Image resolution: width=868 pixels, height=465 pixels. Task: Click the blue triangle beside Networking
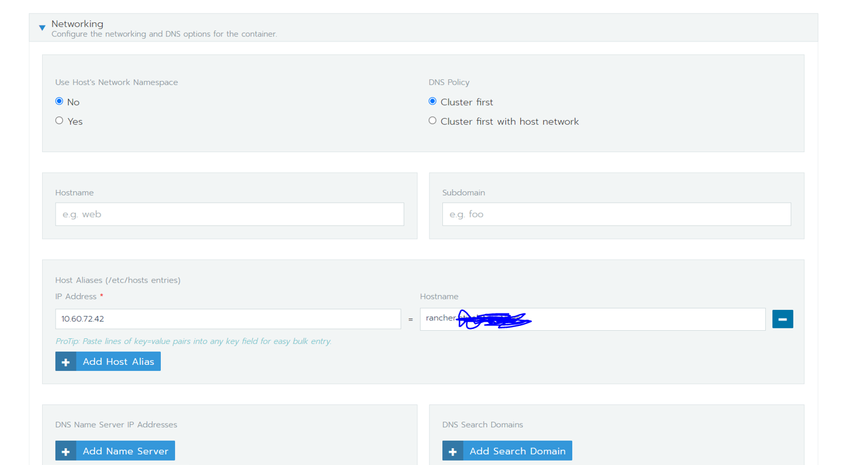coord(41,27)
